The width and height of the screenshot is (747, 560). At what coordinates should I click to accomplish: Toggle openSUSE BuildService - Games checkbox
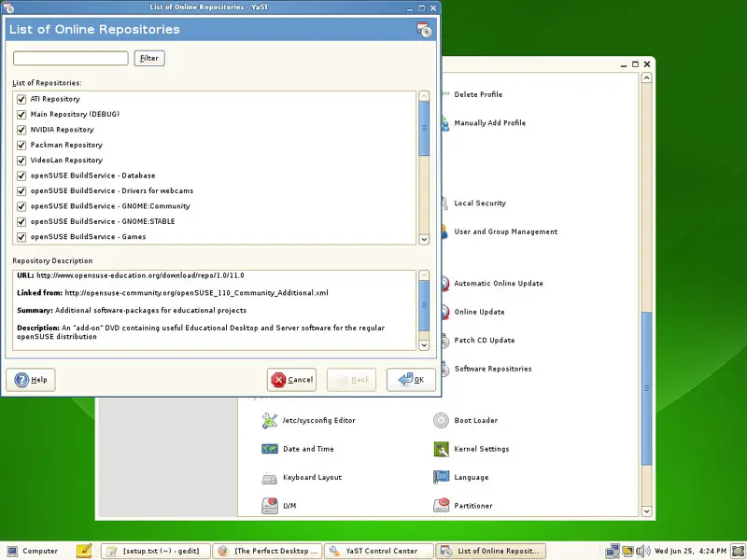(x=21, y=237)
